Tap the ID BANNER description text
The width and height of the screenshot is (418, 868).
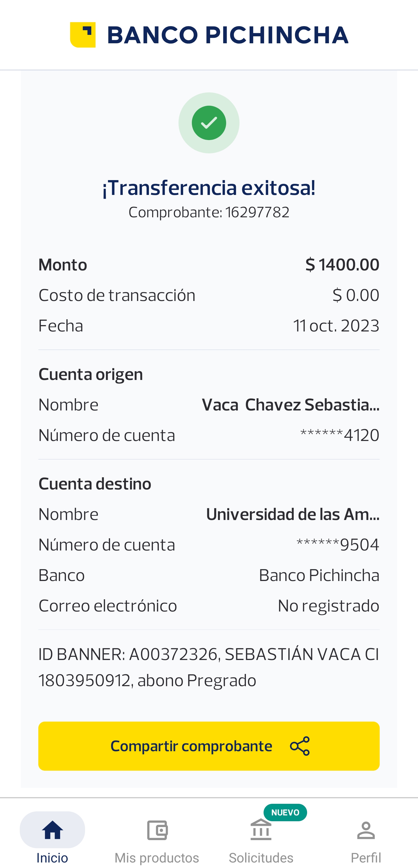pyautogui.click(x=208, y=667)
